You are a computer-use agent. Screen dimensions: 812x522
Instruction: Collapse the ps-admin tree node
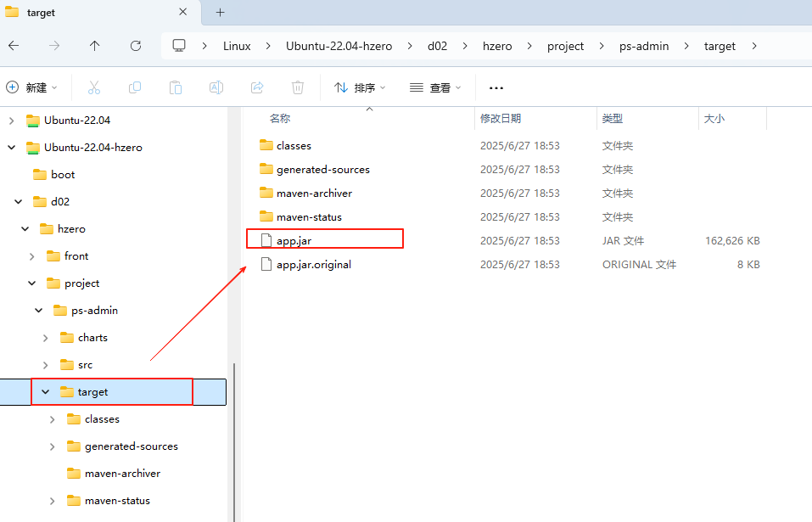pyautogui.click(x=39, y=311)
